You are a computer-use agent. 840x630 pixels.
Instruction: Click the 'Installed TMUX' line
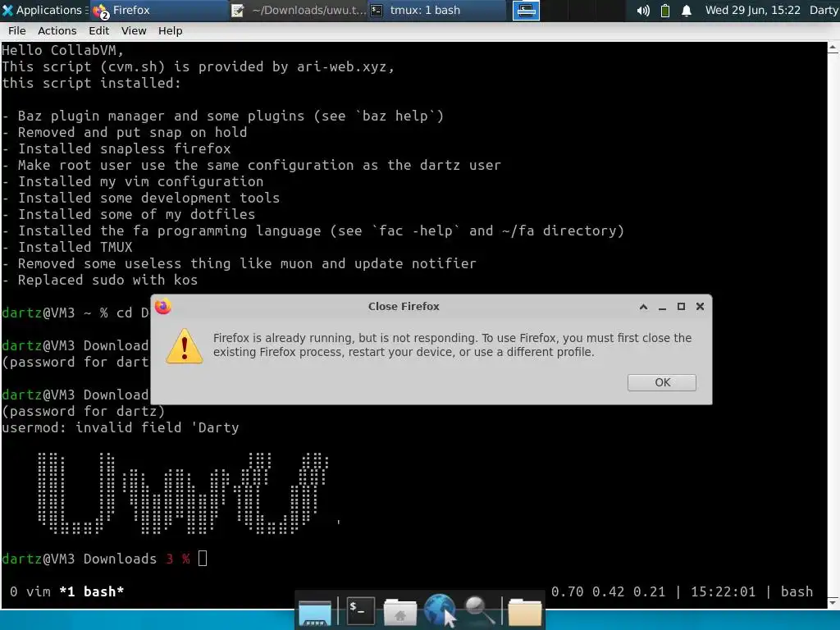click(x=67, y=248)
